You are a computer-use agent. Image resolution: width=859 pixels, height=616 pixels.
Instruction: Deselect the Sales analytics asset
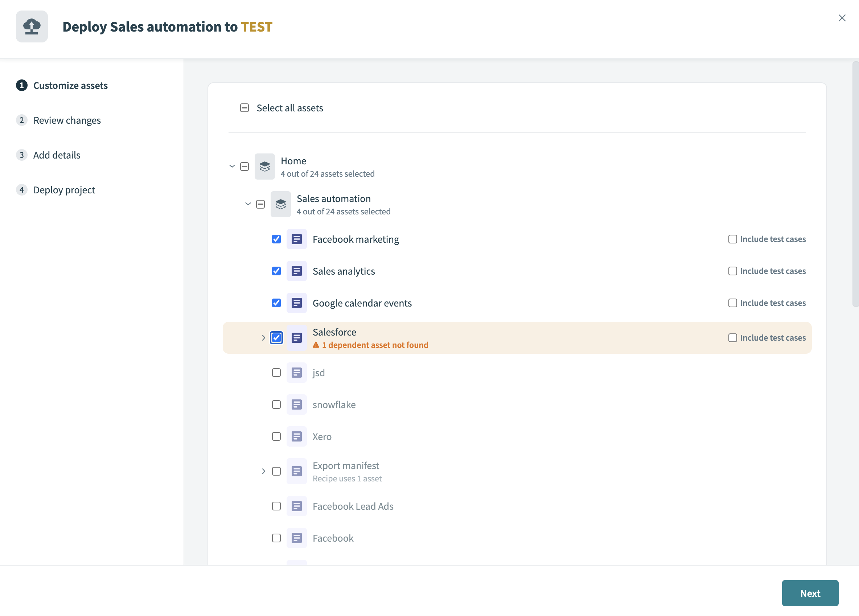coord(276,271)
